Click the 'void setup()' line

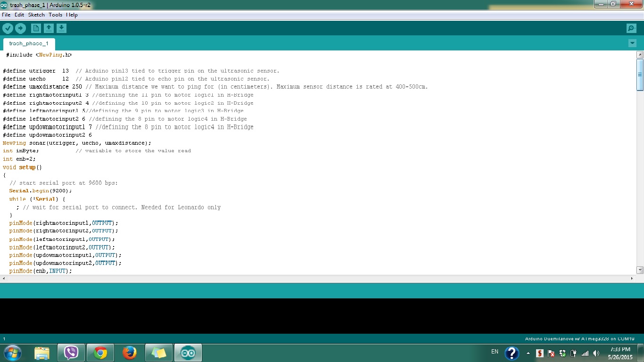23,167
